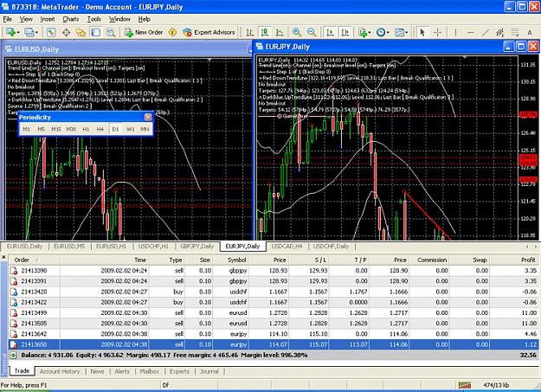The image size is (541, 392).
Task: Close the Terminal panel with x
Action: tap(3, 257)
